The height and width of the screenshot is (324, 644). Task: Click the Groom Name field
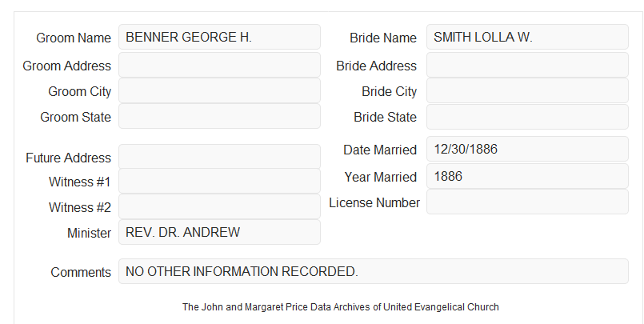point(219,37)
